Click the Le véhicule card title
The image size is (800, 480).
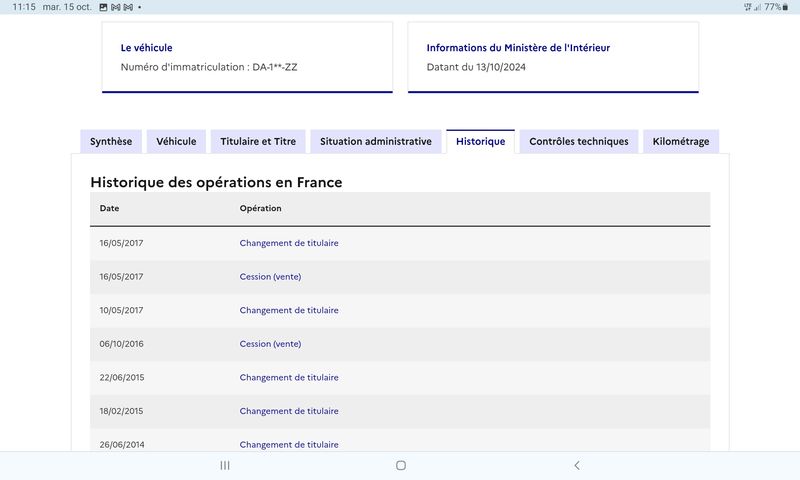click(146, 48)
